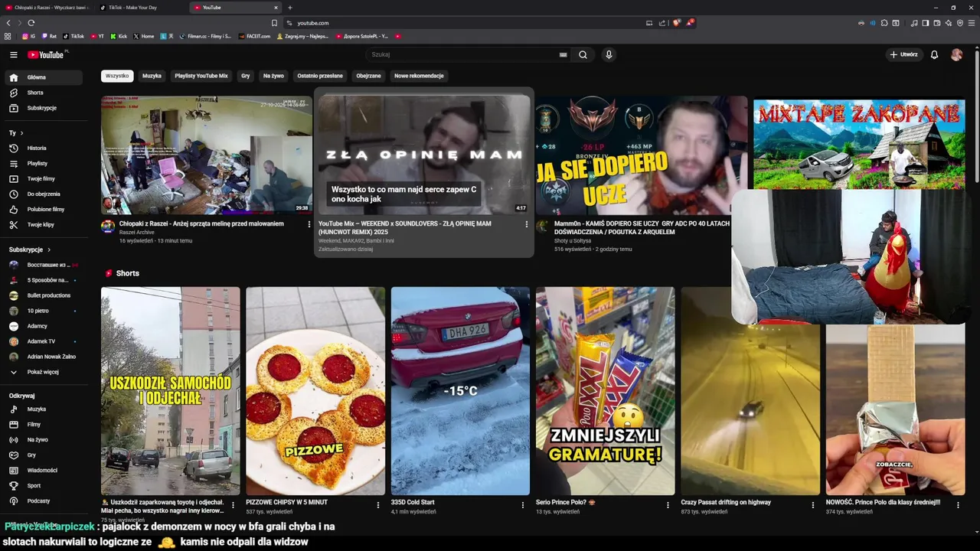Open options for 335D Cold Start short

(x=523, y=505)
